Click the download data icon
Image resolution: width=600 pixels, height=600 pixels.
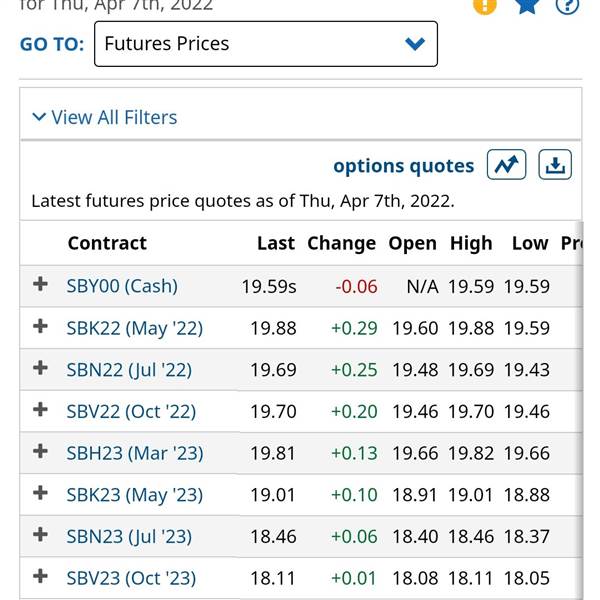click(555, 165)
